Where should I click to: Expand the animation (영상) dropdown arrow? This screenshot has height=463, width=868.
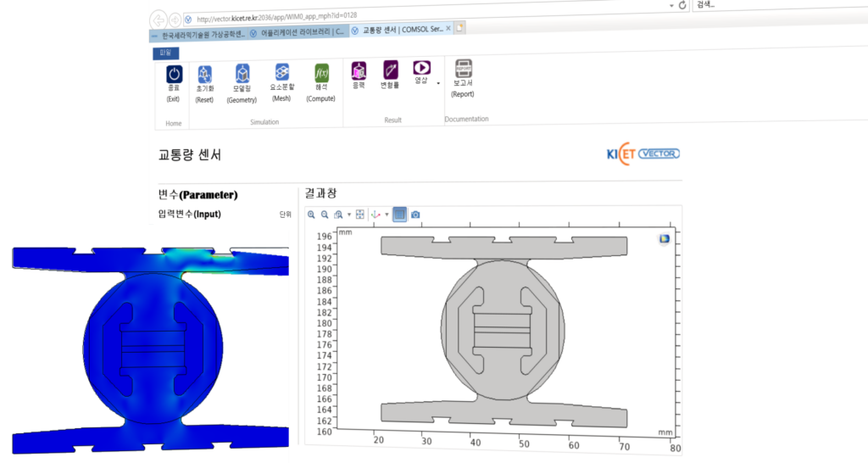coord(438,83)
